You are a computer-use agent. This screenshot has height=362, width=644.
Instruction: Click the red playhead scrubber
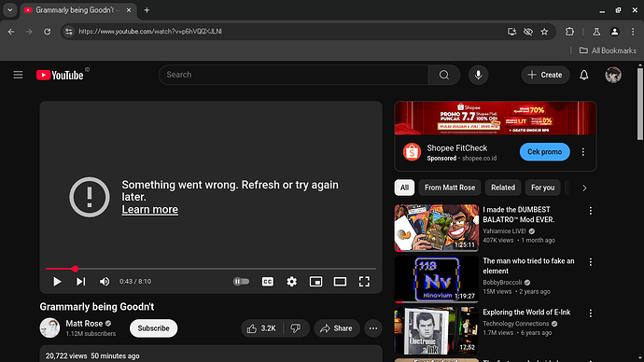click(76, 269)
